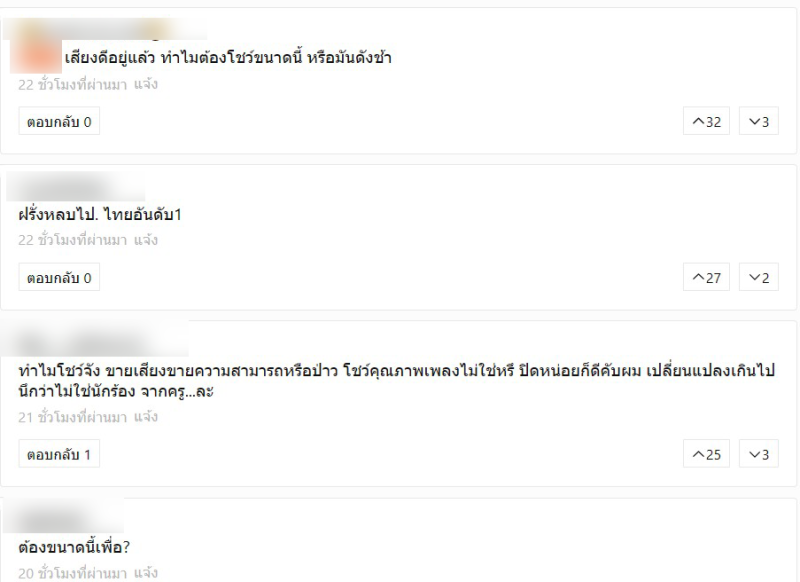This screenshot has width=800, height=582.
Task: Report the ต้องขนาดนี้เพื่อ comment via แจ้ง
Action: [x=146, y=573]
